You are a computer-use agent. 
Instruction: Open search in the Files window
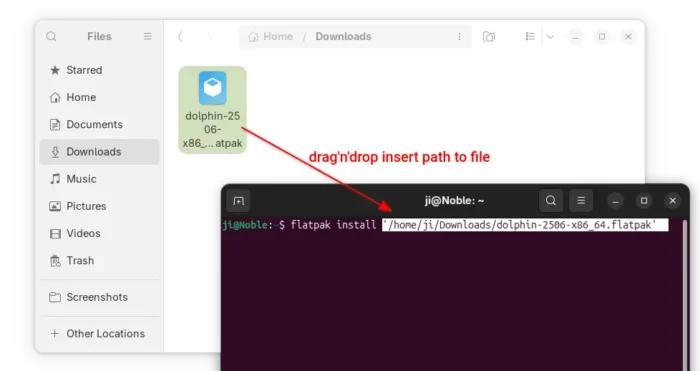(51, 36)
